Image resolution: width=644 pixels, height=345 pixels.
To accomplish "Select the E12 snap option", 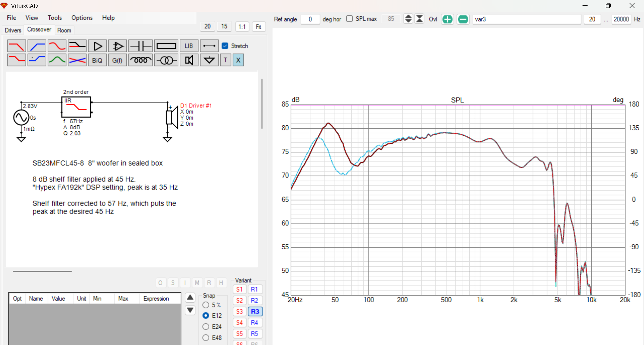I will pos(206,316).
